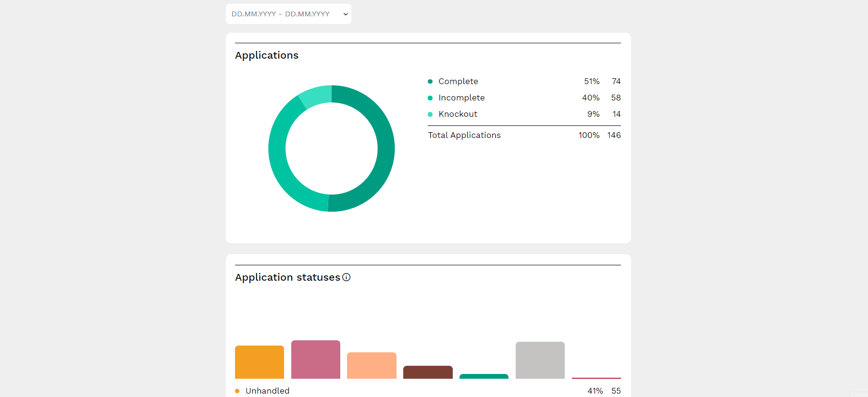Click the Complete legend label
This screenshot has height=397, width=868.
pyautogui.click(x=458, y=82)
